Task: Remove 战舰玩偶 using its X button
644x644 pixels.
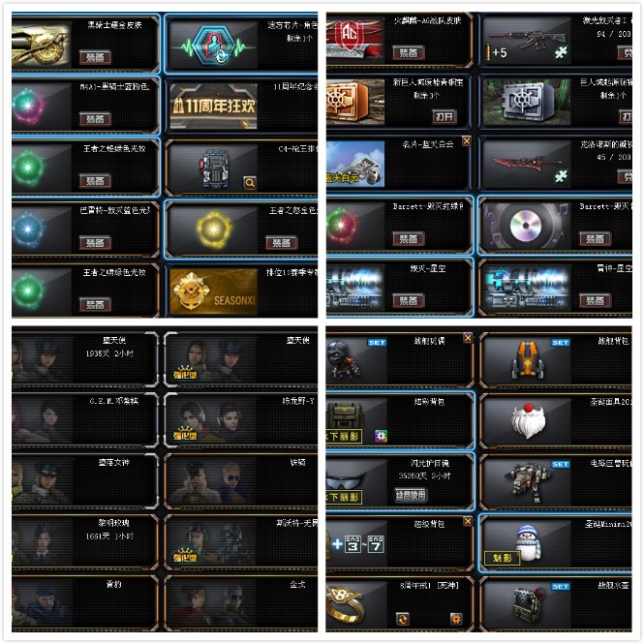Action: click(468, 338)
